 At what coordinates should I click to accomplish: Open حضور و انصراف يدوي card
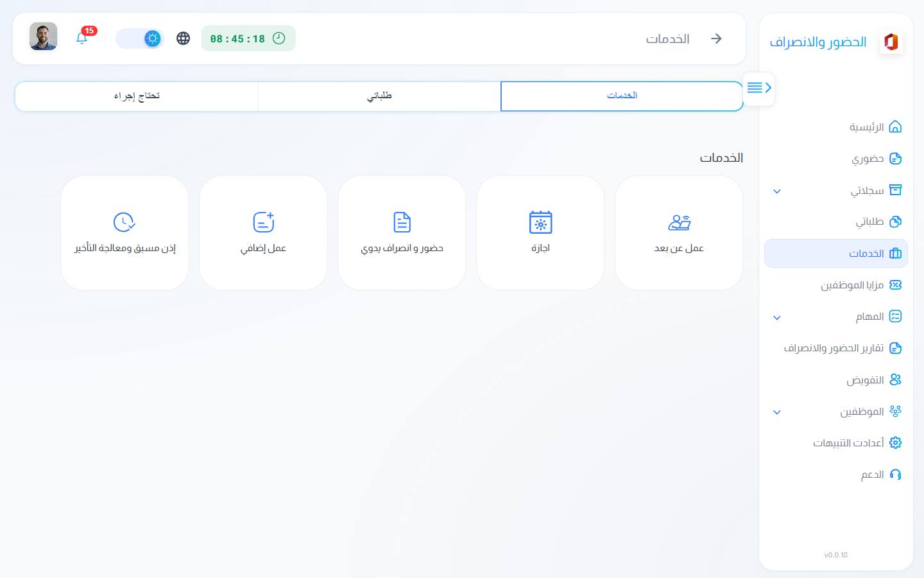point(402,233)
